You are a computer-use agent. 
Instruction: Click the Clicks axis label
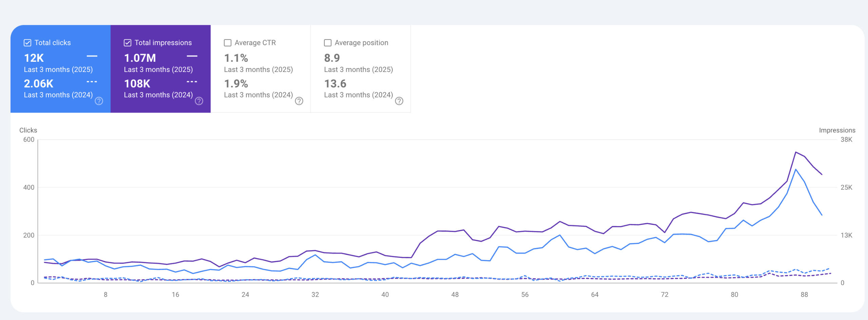pos(28,130)
